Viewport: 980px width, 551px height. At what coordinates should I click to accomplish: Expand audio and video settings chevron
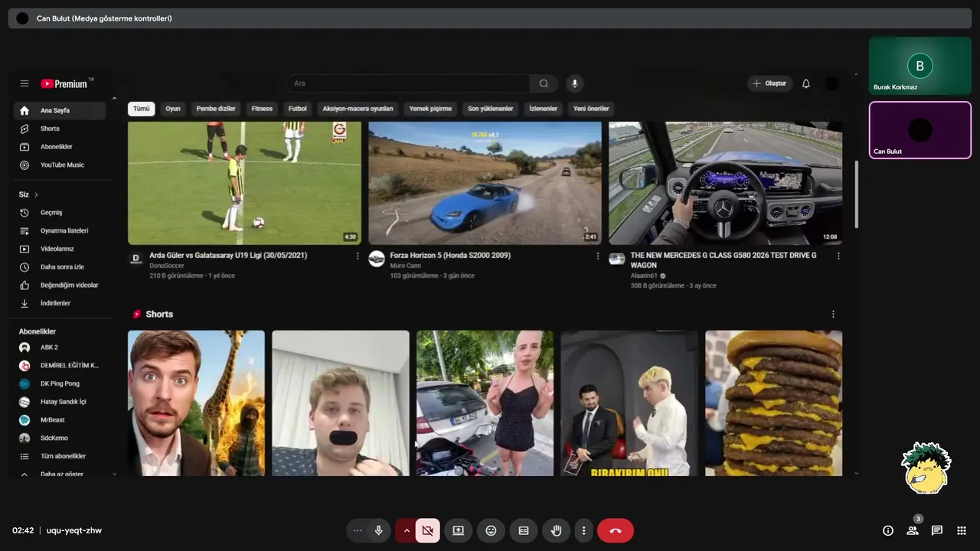point(407,530)
